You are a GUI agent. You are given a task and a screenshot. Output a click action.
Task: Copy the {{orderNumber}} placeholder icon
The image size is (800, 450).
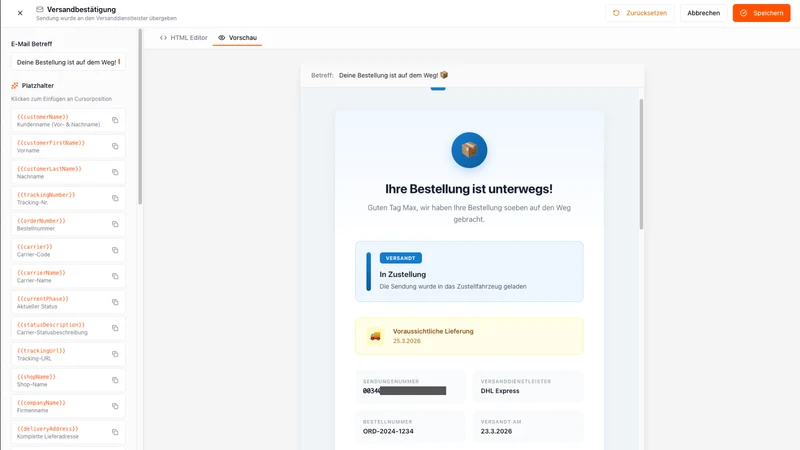click(x=115, y=224)
